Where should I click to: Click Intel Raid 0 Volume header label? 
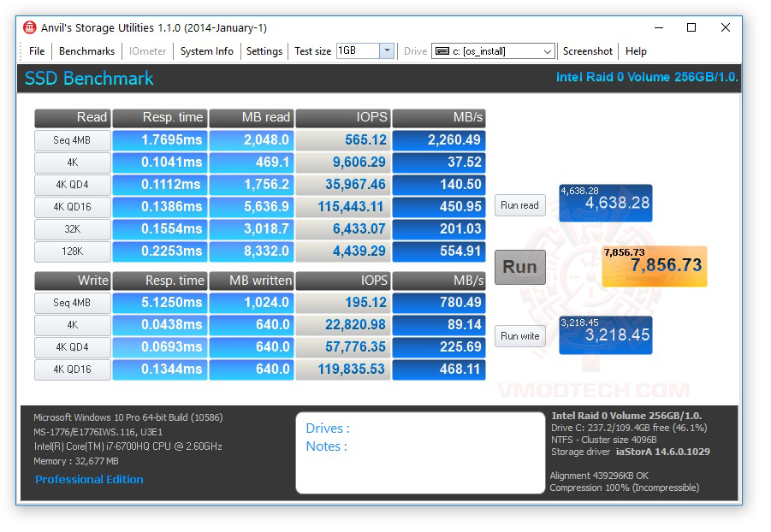point(647,77)
